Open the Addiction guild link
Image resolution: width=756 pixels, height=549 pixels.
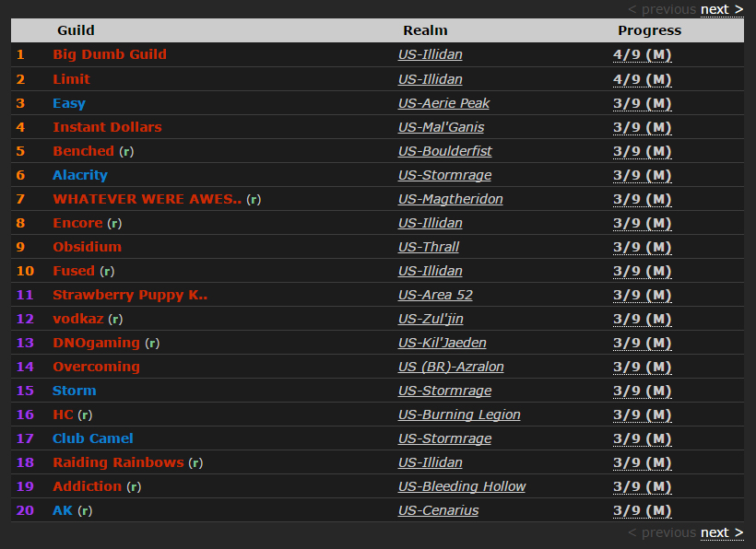[88, 486]
